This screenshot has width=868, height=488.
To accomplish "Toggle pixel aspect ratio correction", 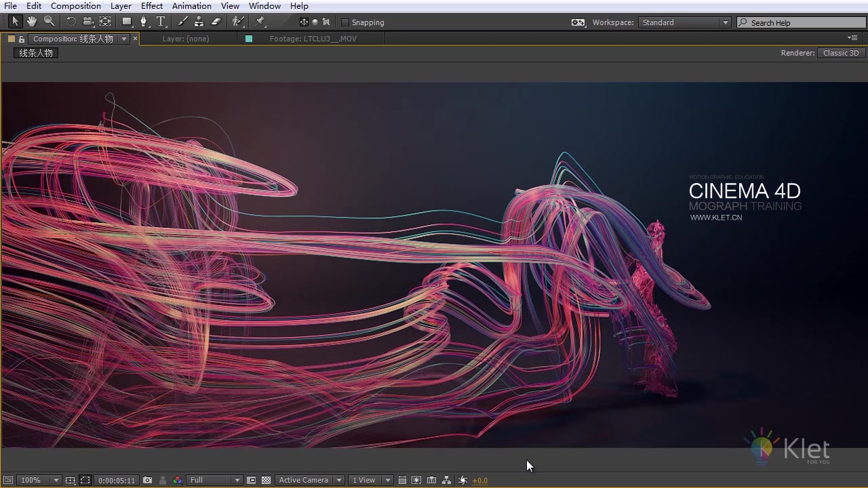I will pyautogui.click(x=402, y=480).
